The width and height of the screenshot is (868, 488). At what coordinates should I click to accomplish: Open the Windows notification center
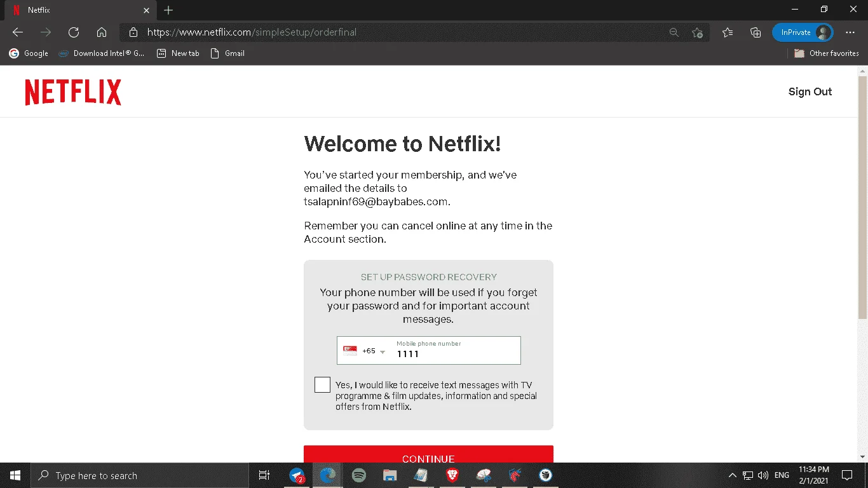(x=847, y=475)
